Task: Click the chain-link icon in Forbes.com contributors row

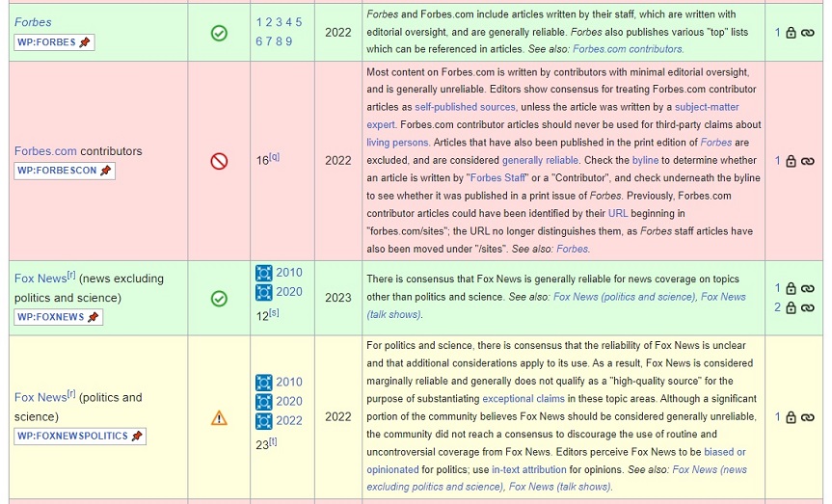Action: click(x=808, y=161)
